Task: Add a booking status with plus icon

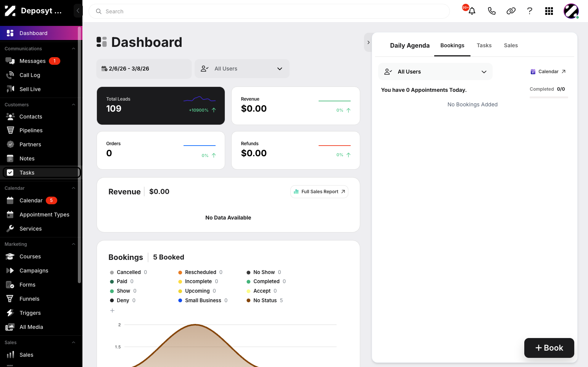Action: tap(112, 311)
